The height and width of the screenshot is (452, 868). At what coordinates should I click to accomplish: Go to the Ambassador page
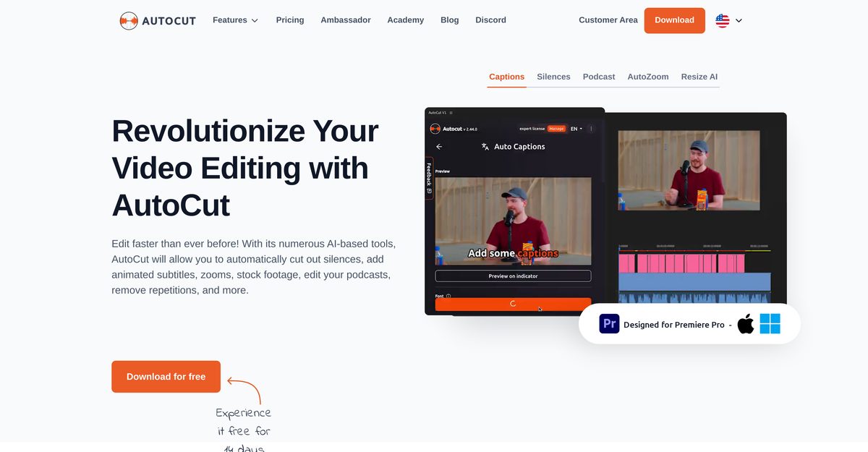tap(346, 20)
